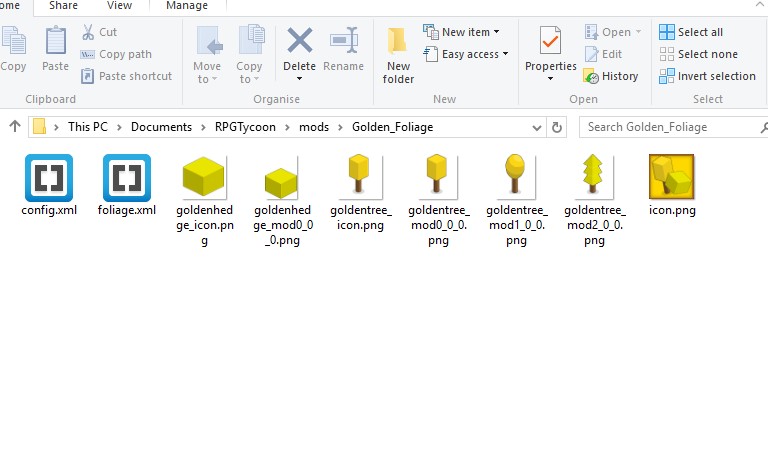This screenshot has height=467, width=768.
Task: Click Golden_Foliage in breadcrumb
Action: pyautogui.click(x=392, y=127)
